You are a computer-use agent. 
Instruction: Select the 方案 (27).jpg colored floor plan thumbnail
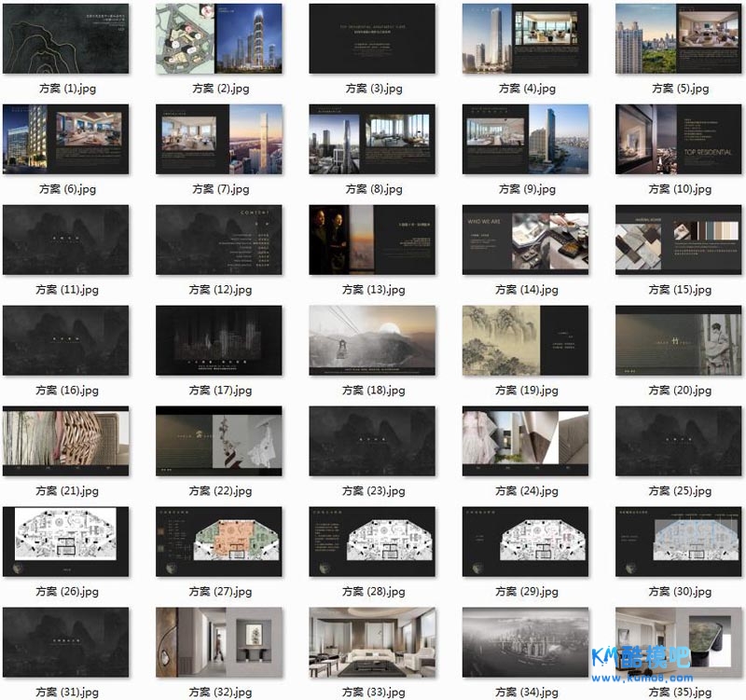coord(219,542)
